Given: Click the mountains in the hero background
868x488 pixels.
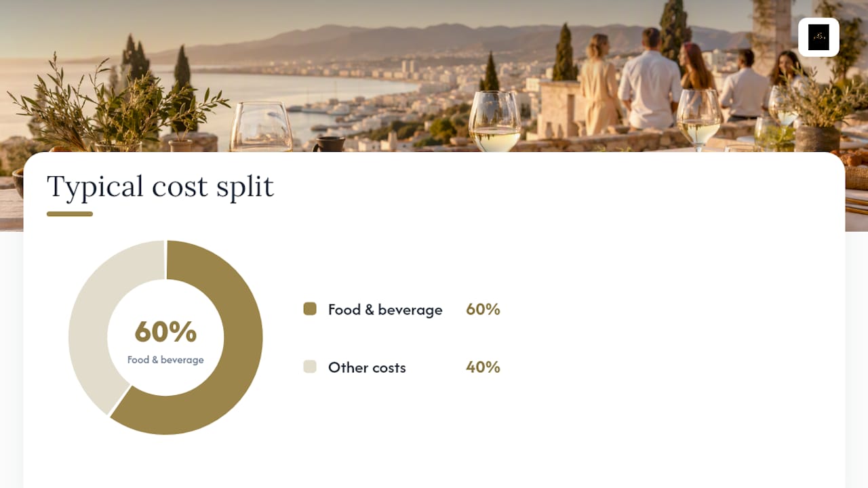Looking at the screenshot, I should tap(434, 41).
